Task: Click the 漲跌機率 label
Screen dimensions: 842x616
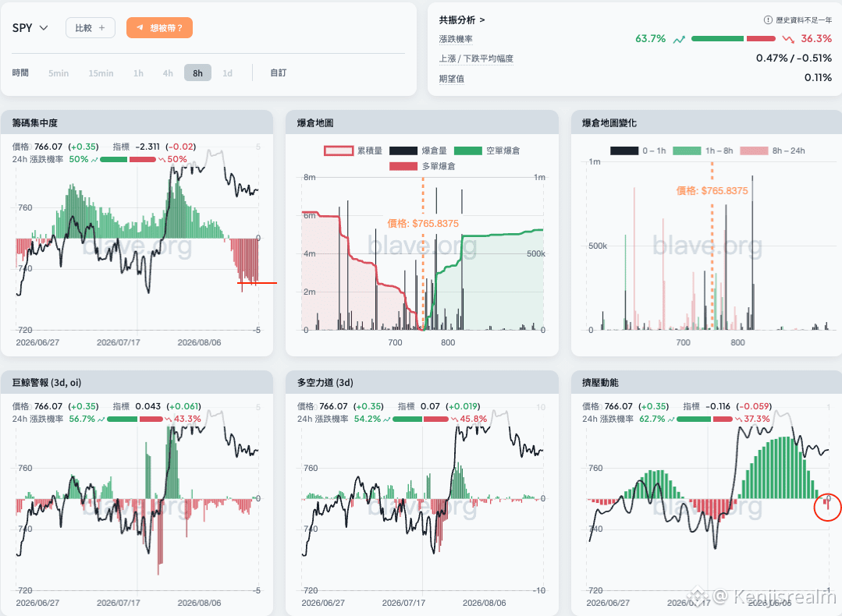Action: click(456, 39)
